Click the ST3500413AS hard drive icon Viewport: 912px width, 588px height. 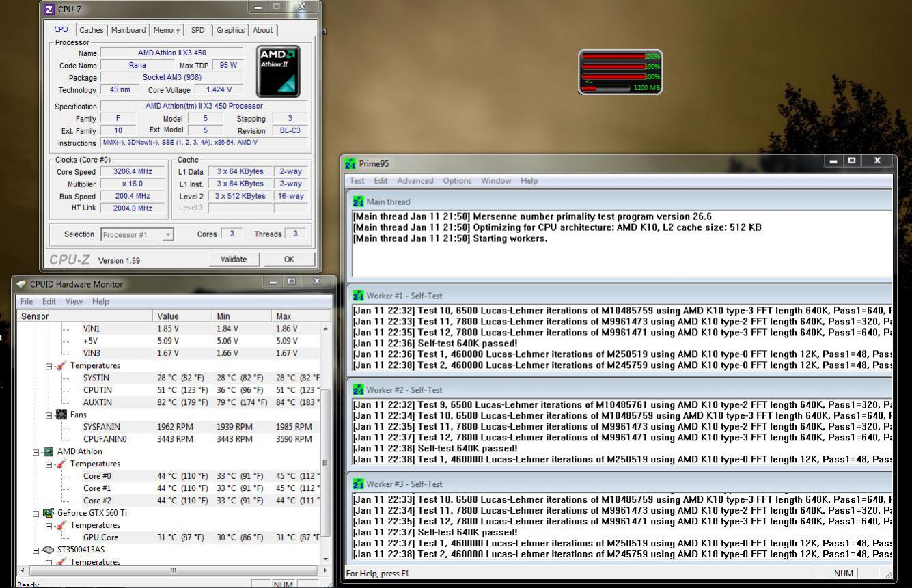49,550
